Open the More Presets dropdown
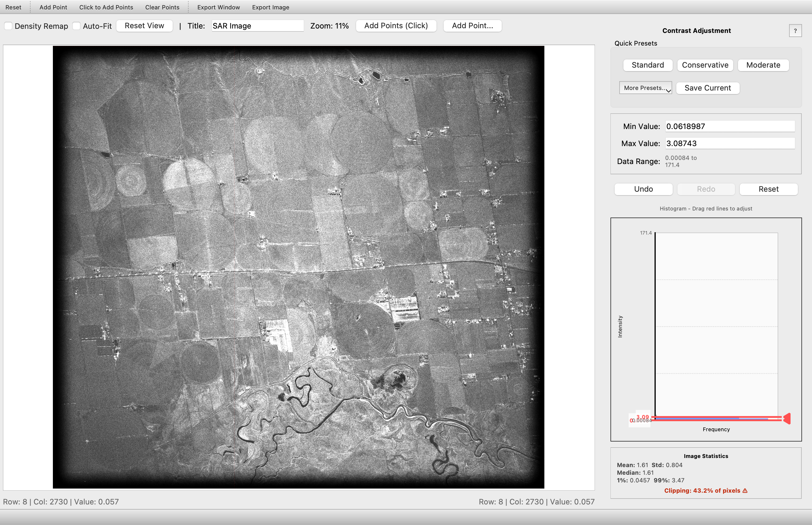This screenshot has height=525, width=812. pyautogui.click(x=645, y=88)
